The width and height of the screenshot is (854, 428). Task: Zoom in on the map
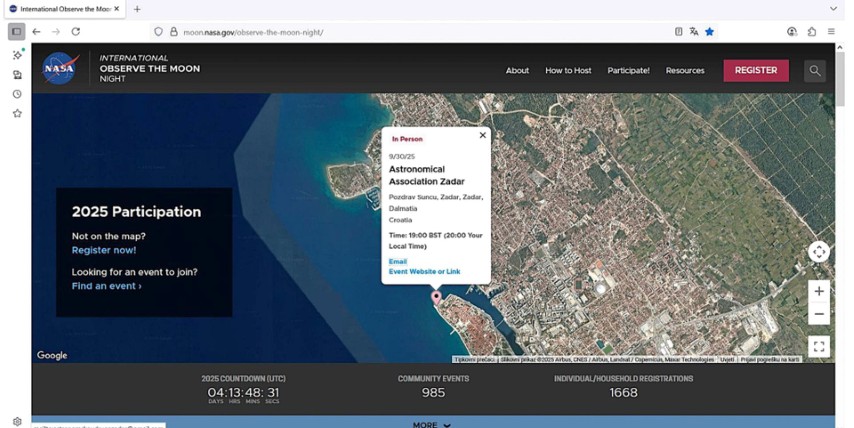(819, 291)
